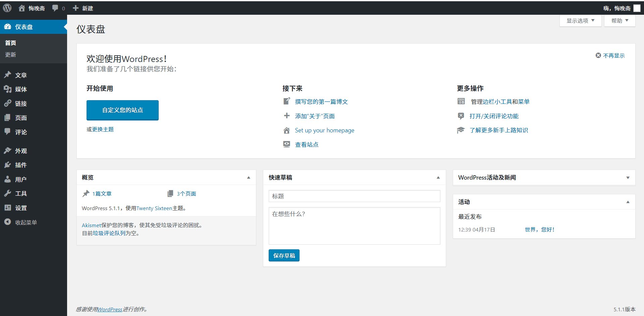Click the pages icon beside 3个页面
The image size is (644, 316).
pos(170,193)
